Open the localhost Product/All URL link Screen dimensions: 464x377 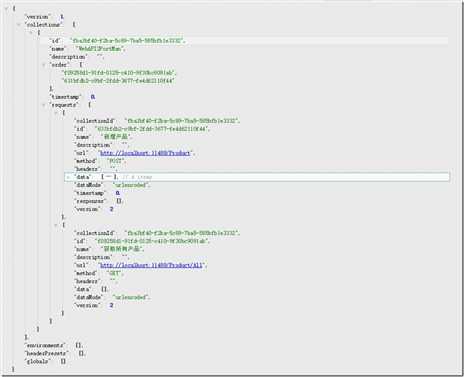pos(151,265)
